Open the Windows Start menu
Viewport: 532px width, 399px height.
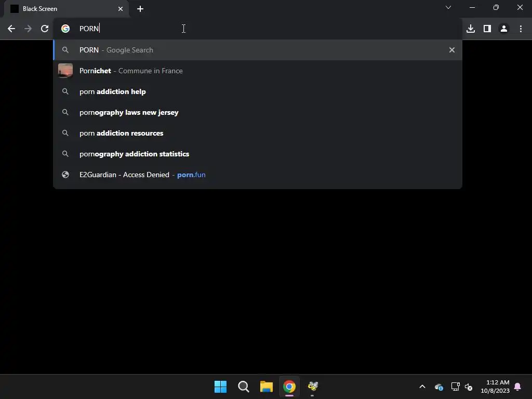[220, 387]
